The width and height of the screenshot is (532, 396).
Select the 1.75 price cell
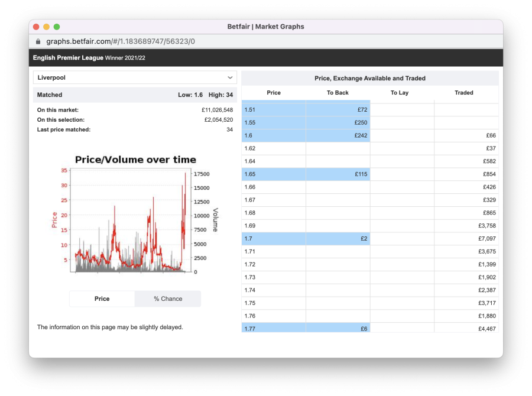click(274, 303)
